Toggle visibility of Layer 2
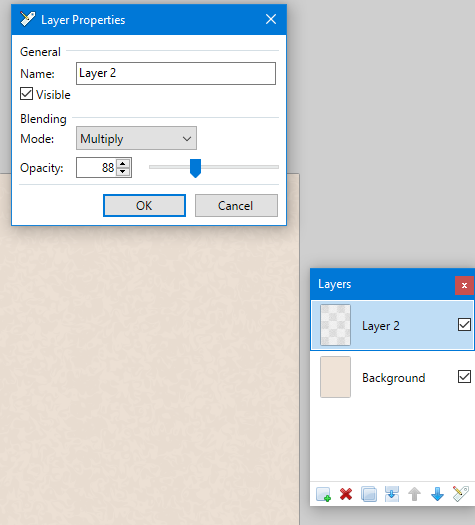 464,325
